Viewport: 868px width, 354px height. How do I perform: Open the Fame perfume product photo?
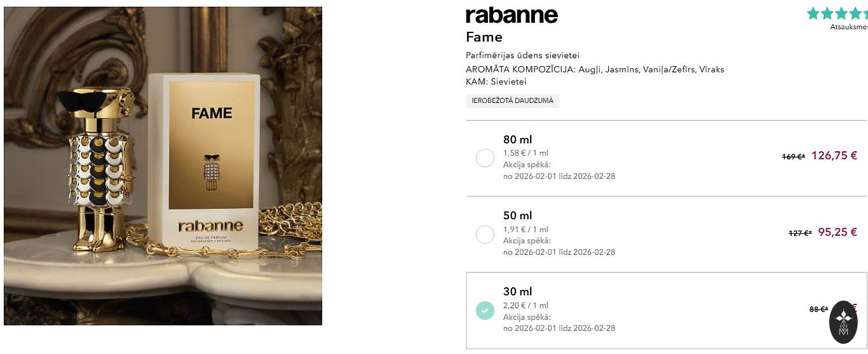tap(163, 166)
